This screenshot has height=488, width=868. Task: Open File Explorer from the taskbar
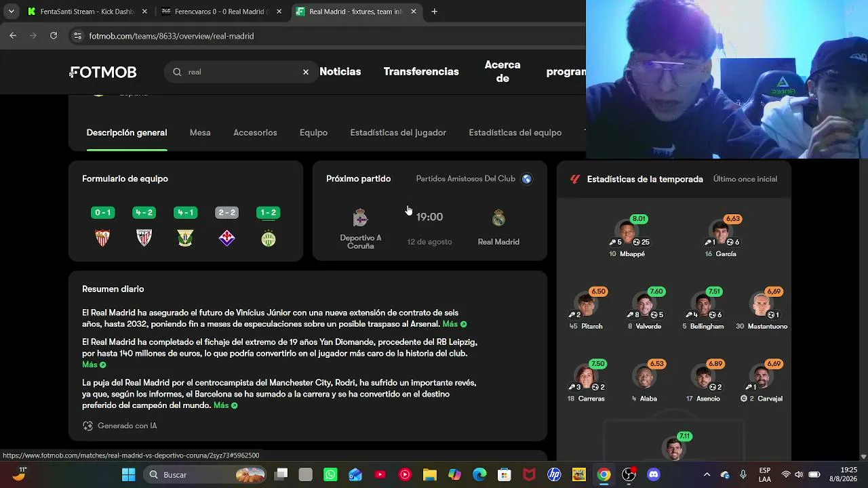coord(429,474)
